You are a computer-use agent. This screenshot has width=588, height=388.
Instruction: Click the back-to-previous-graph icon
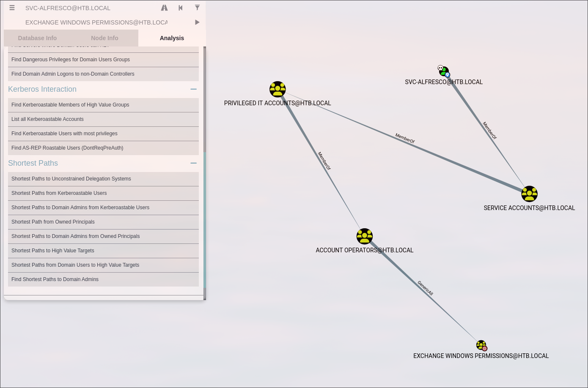(x=181, y=8)
